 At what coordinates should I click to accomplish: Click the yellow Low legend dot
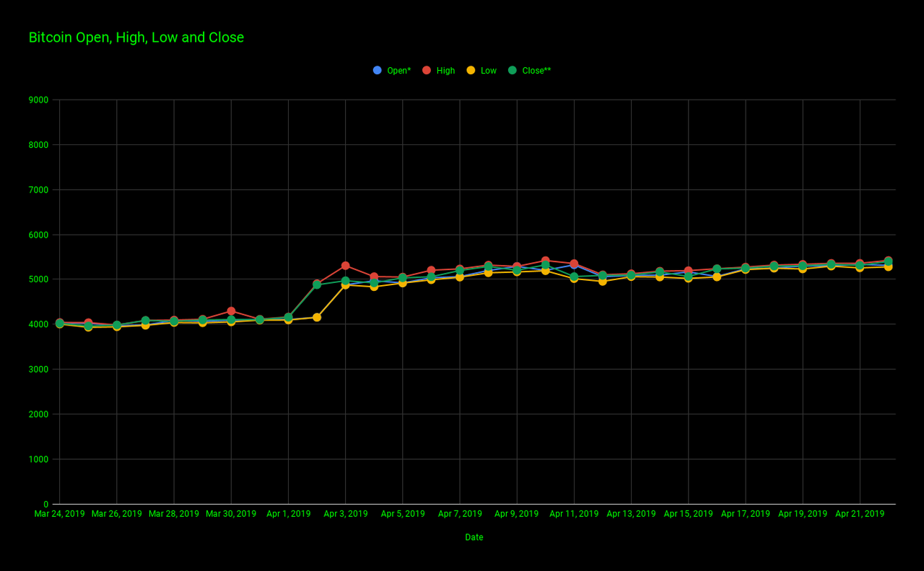click(471, 70)
